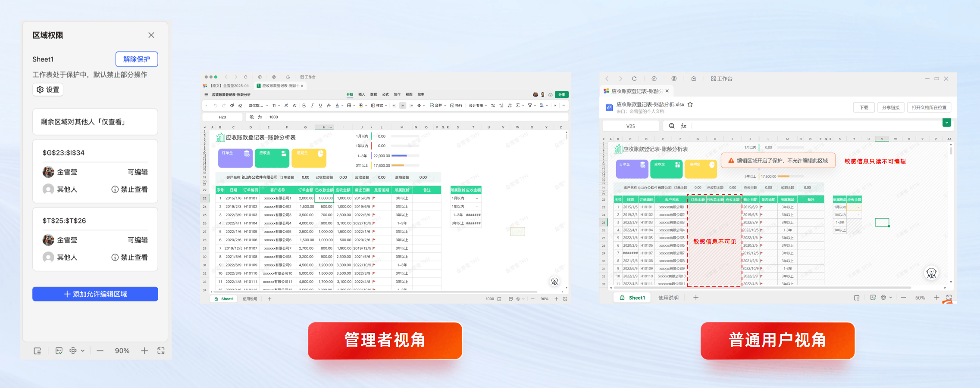This screenshot has width=980, height=388.
Task: Star the 应收账款登记表 xlsx file
Action: 690,104
